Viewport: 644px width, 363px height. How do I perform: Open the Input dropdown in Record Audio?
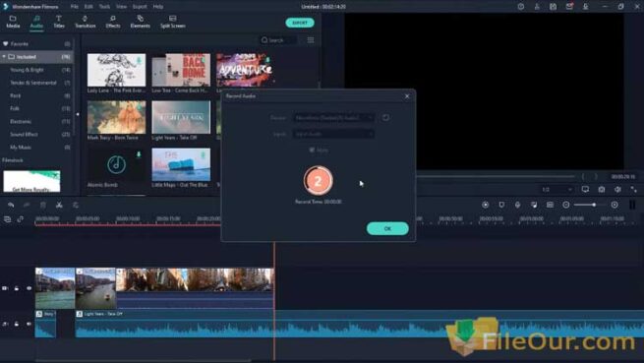click(x=333, y=134)
